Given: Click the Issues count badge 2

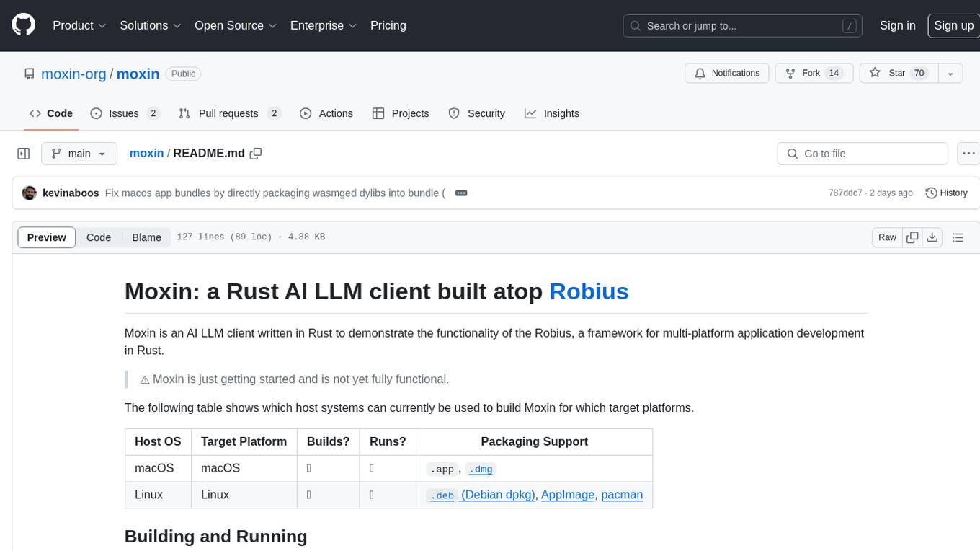Looking at the screenshot, I should pyautogui.click(x=153, y=113).
